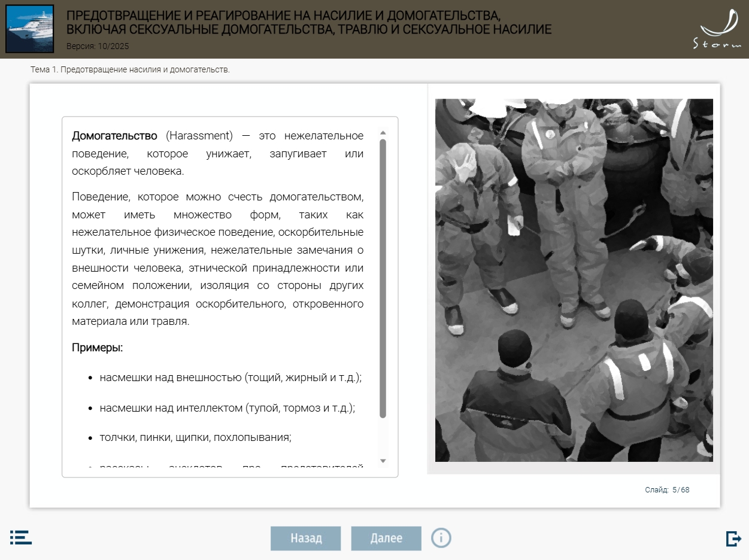This screenshot has height=560, width=749.
Task: Click the course title in the header
Action: (308, 23)
